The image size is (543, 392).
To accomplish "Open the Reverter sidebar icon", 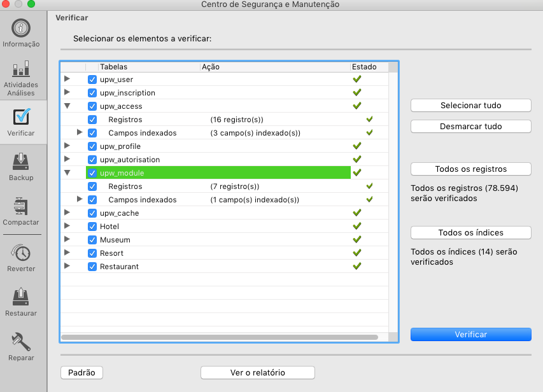I will coord(21,253).
